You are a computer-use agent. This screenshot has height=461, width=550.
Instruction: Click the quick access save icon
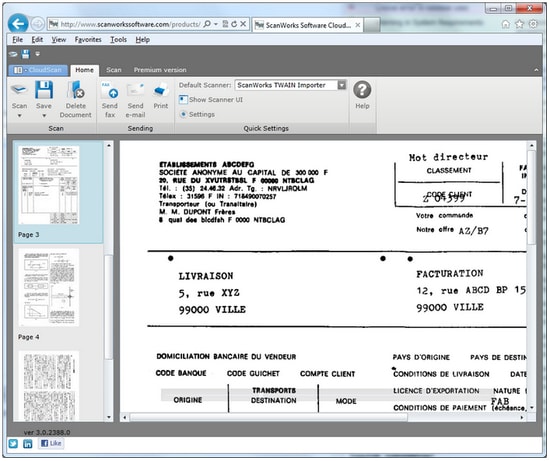26,54
